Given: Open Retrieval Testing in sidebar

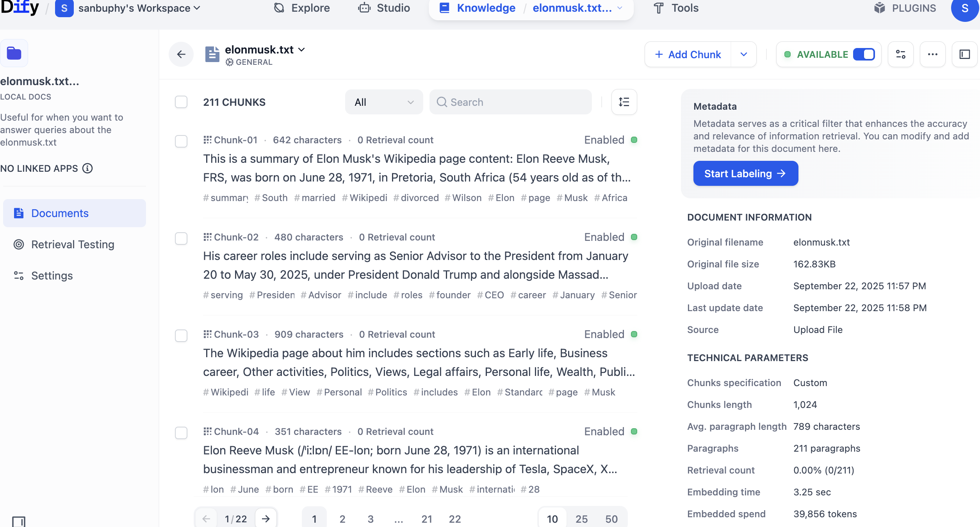Looking at the screenshot, I should (x=73, y=244).
